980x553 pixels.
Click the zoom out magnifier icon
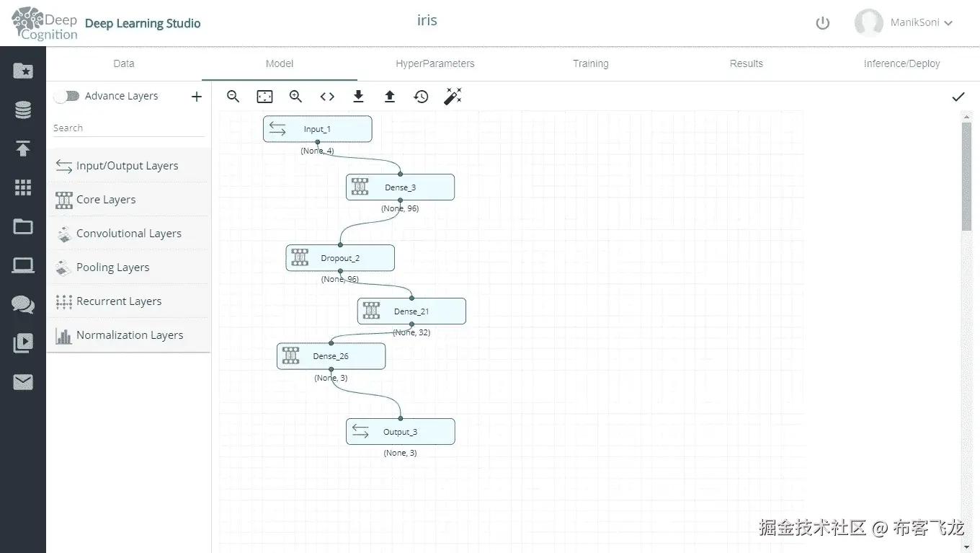click(x=233, y=97)
